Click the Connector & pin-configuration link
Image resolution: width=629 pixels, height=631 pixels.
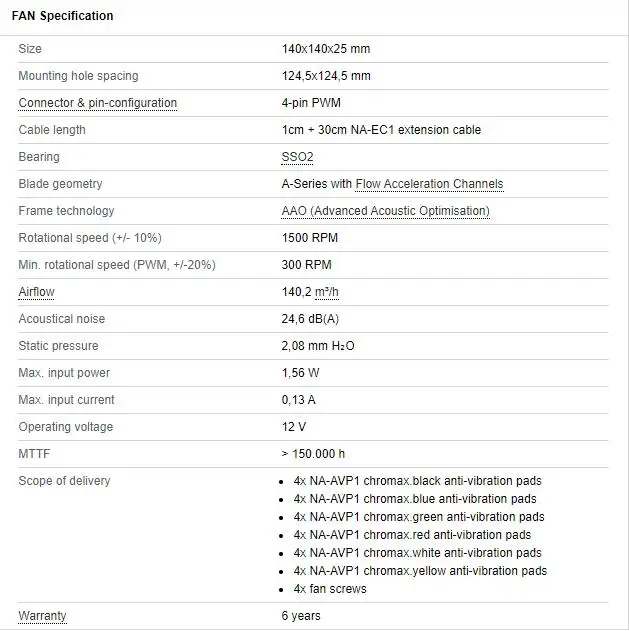point(97,103)
